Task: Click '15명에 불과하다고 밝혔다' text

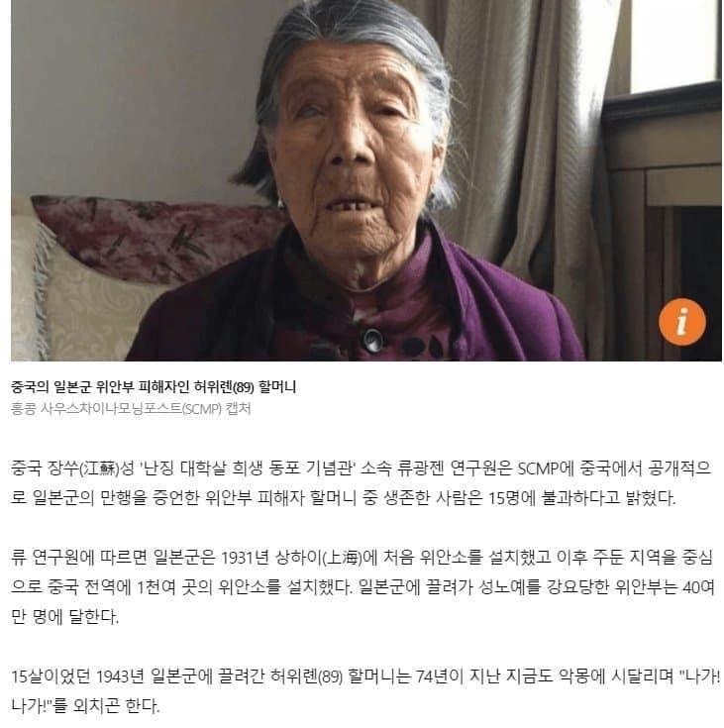Action: coord(582,497)
